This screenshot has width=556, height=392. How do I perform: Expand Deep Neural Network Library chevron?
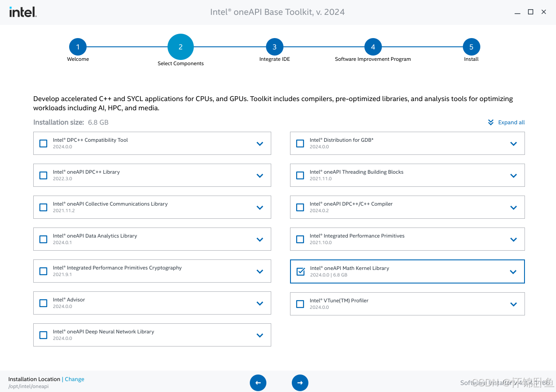coord(260,335)
